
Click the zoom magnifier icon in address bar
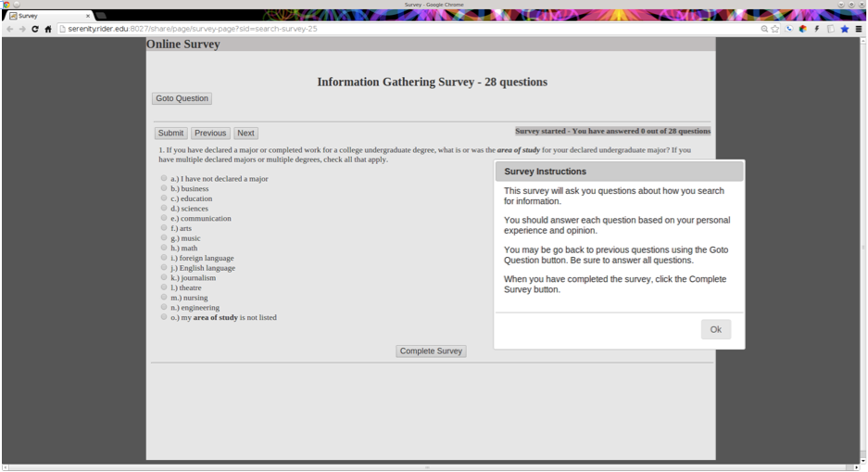coord(764,29)
